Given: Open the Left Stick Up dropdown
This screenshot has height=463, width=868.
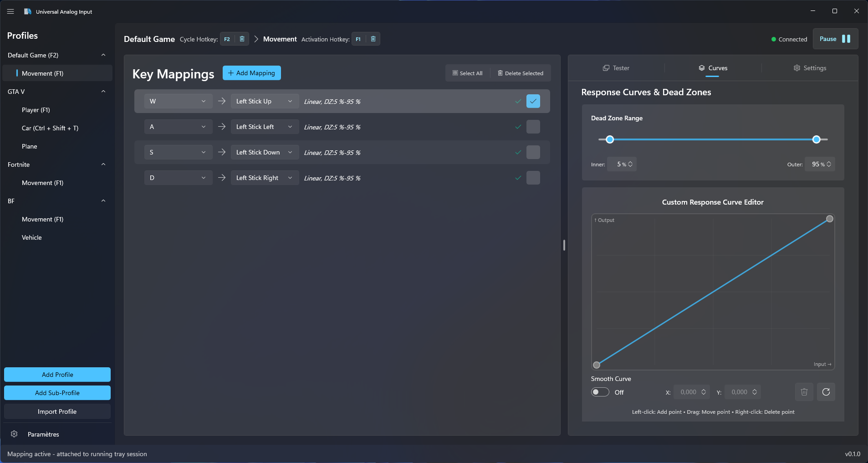Looking at the screenshot, I should coord(264,101).
